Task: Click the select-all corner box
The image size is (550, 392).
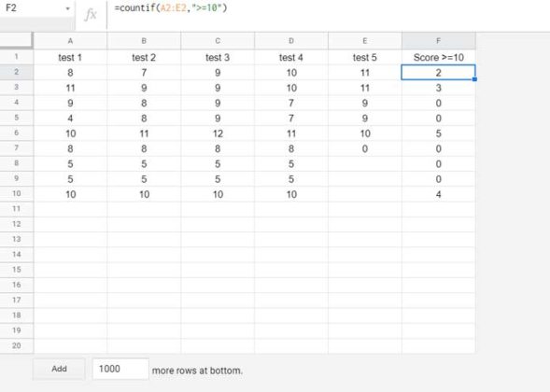Action: click(x=17, y=41)
